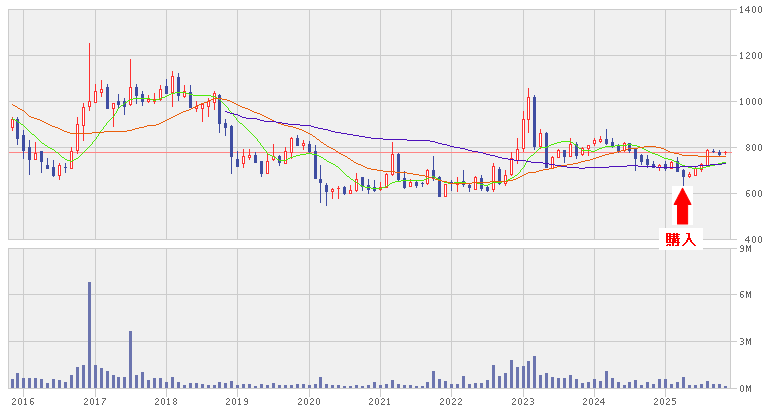This screenshot has width=766, height=408.
Task: Select the 2021 year label on the time axis
Action: coord(380,401)
